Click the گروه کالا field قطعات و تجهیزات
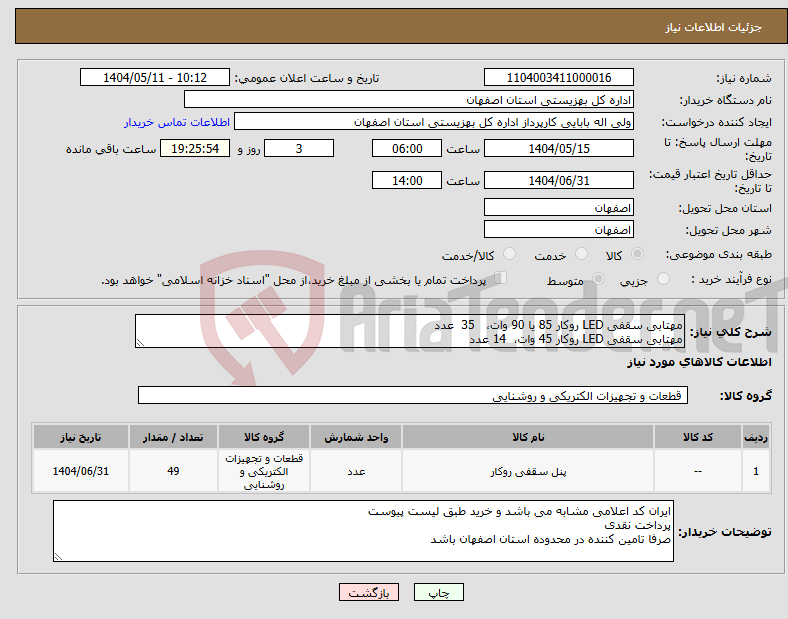788x619 pixels. (x=413, y=395)
